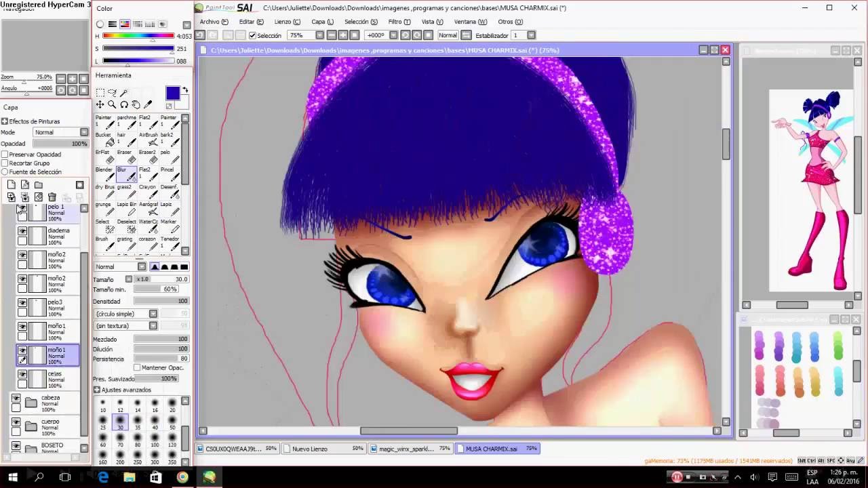Image resolution: width=868 pixels, height=488 pixels.
Task: Open the Lienzo menu
Action: [288, 22]
